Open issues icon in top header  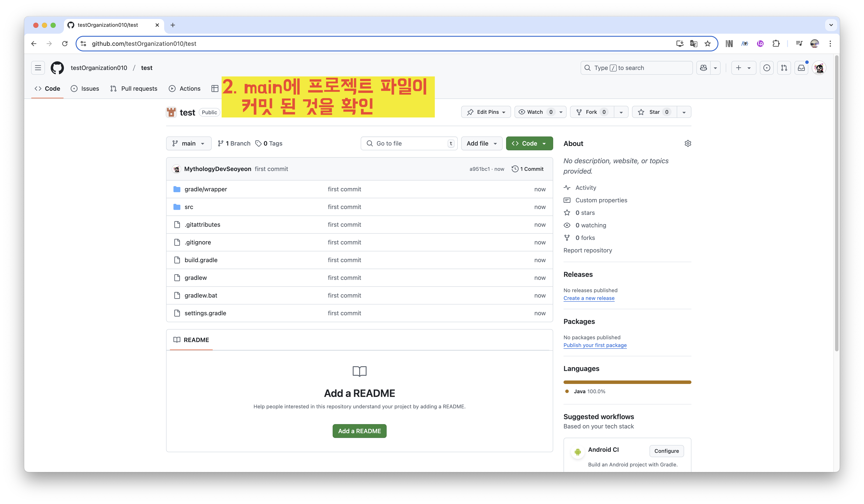767,68
